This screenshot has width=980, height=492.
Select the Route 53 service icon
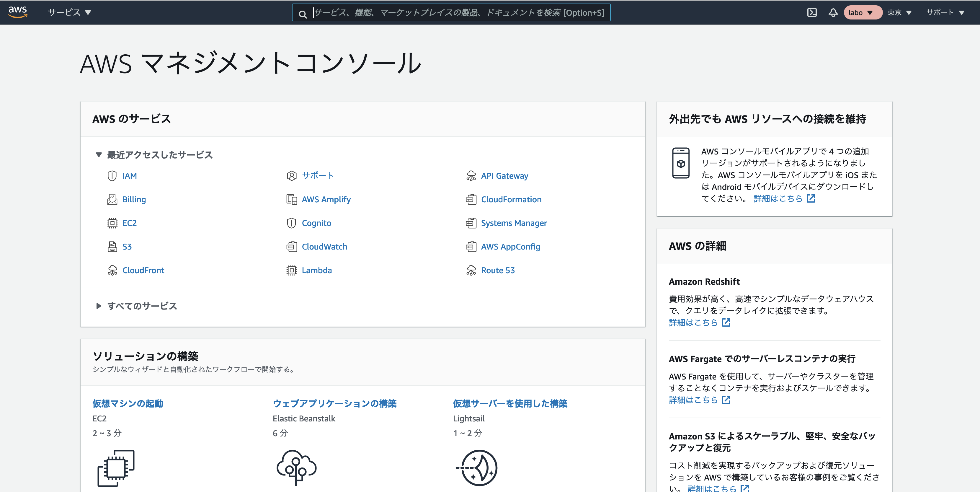471,270
